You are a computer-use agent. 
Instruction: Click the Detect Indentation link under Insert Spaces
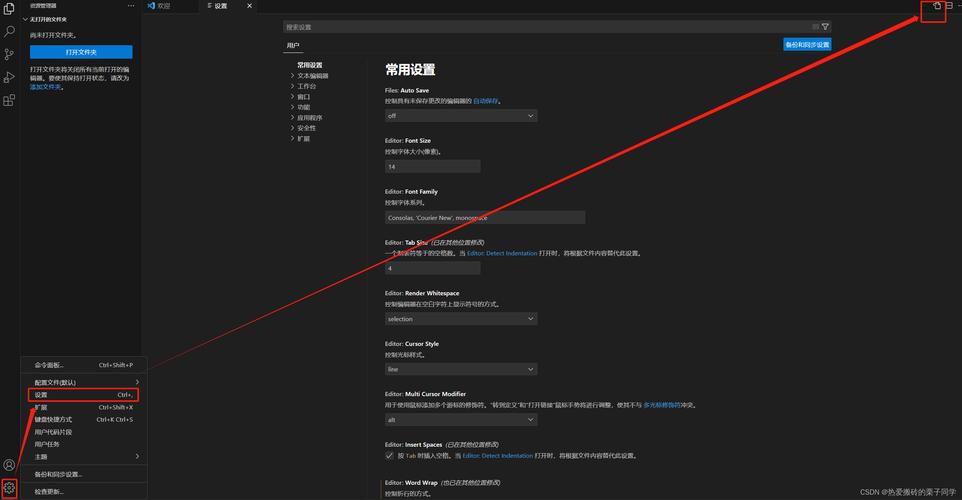(x=498, y=455)
